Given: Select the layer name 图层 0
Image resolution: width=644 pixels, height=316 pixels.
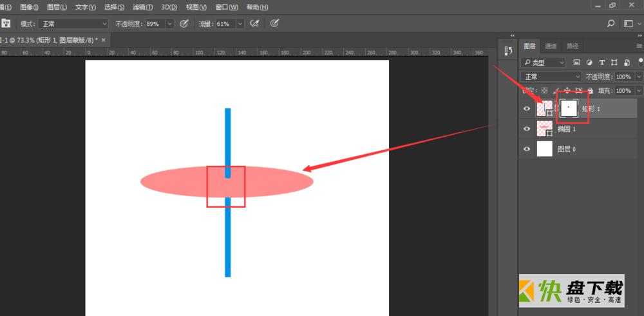Looking at the screenshot, I should pyautogui.click(x=567, y=150).
